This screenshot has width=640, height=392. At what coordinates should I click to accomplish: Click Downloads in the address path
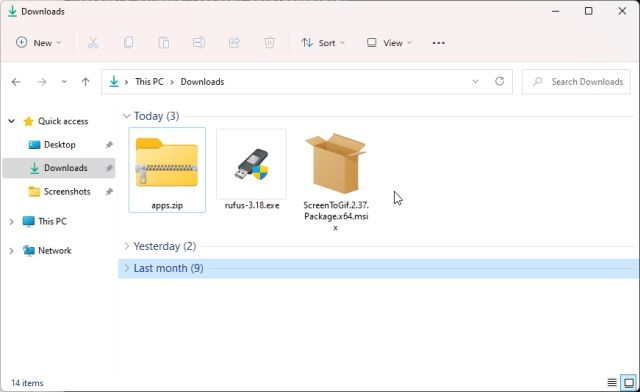tap(202, 82)
